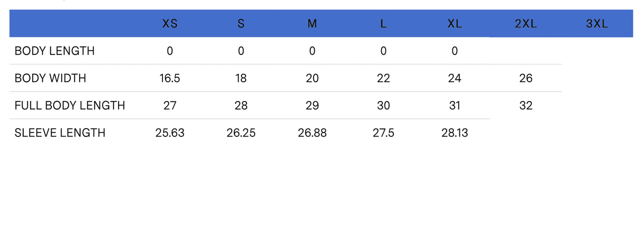This screenshot has width=644, height=238.
Task: Select the BODY LENGTH row label
Action: [55, 51]
